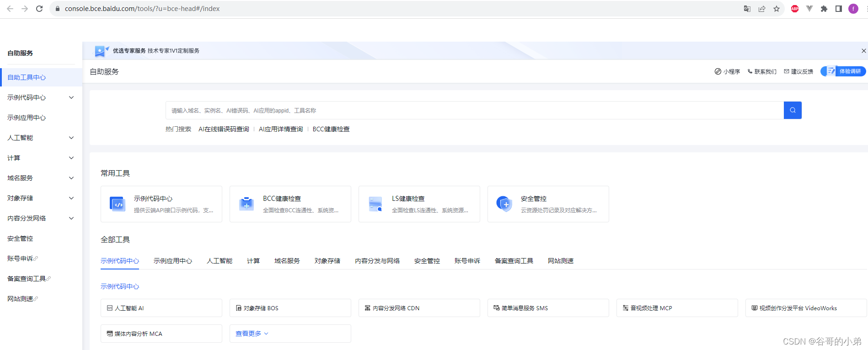Image resolution: width=868 pixels, height=350 pixels.
Task: Click the LS健康检查 card icon
Action: point(375,204)
